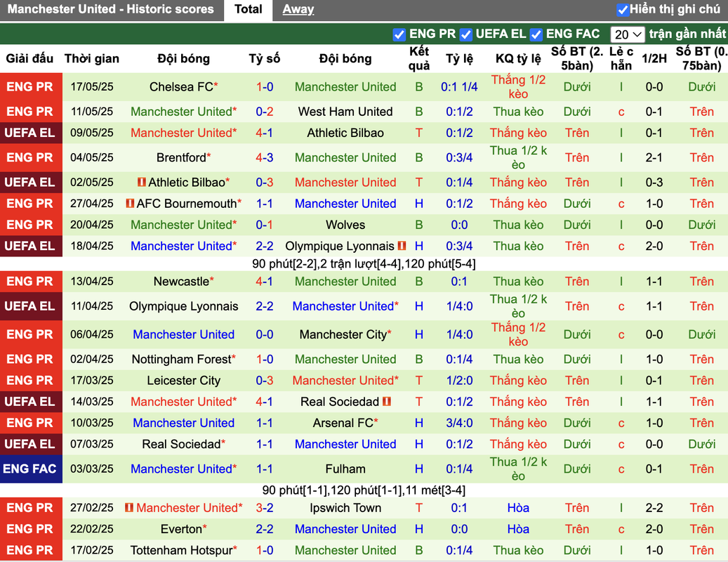This screenshot has width=728, height=562.
Task: Click the Thời gian column header
Action: pos(92,58)
